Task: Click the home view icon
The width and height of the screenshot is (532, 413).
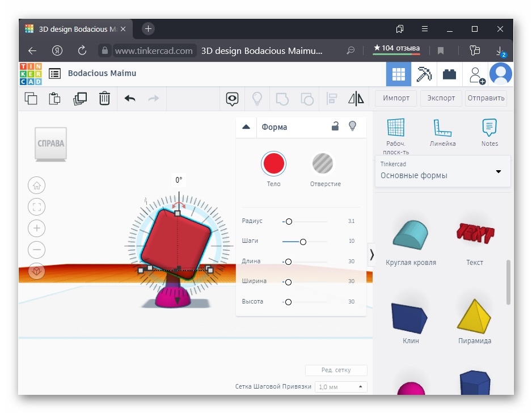Action: point(37,186)
